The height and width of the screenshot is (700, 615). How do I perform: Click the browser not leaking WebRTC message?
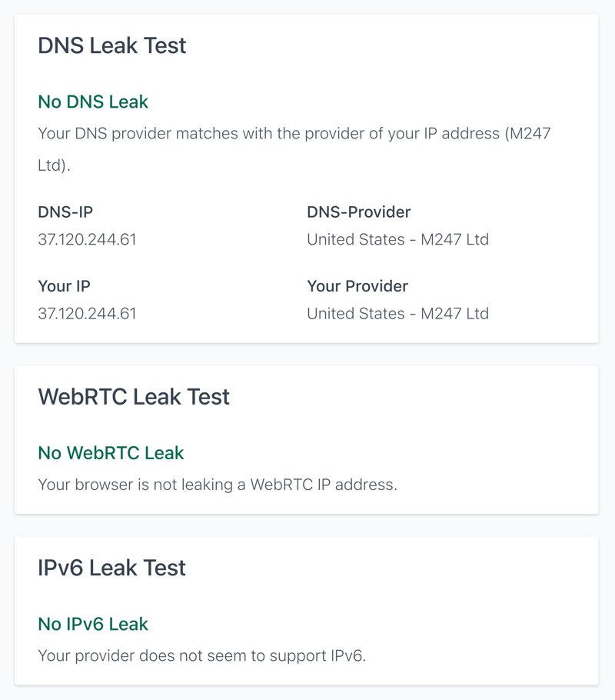pyautogui.click(x=218, y=485)
